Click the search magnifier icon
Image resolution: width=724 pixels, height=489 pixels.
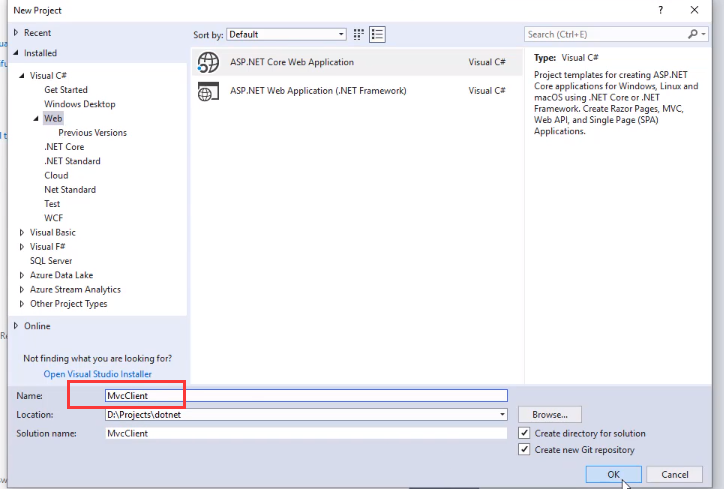pyautogui.click(x=693, y=34)
